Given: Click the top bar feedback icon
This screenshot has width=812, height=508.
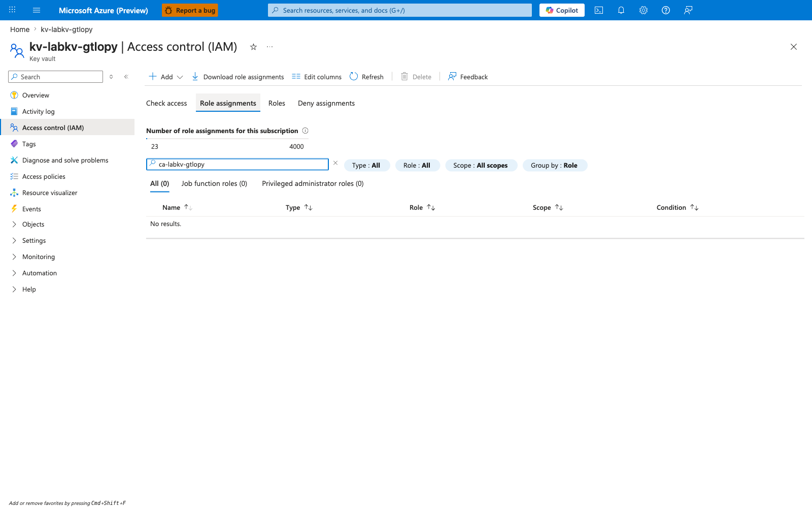Looking at the screenshot, I should [688, 10].
